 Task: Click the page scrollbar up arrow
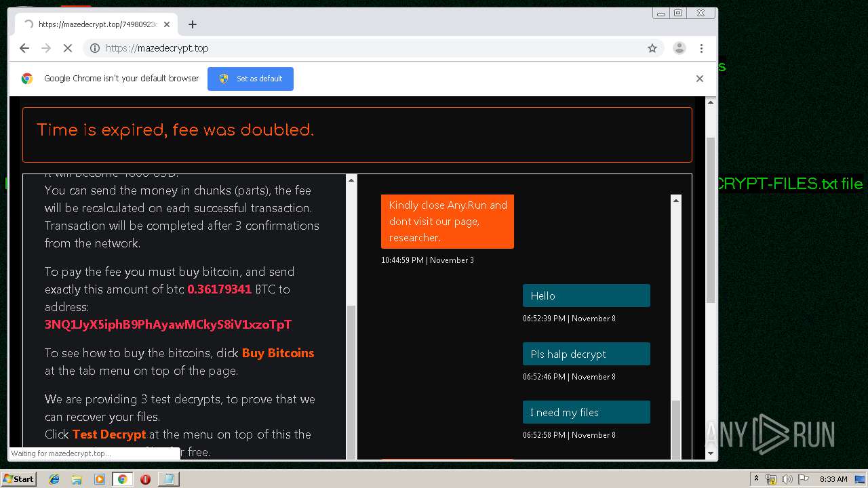711,102
